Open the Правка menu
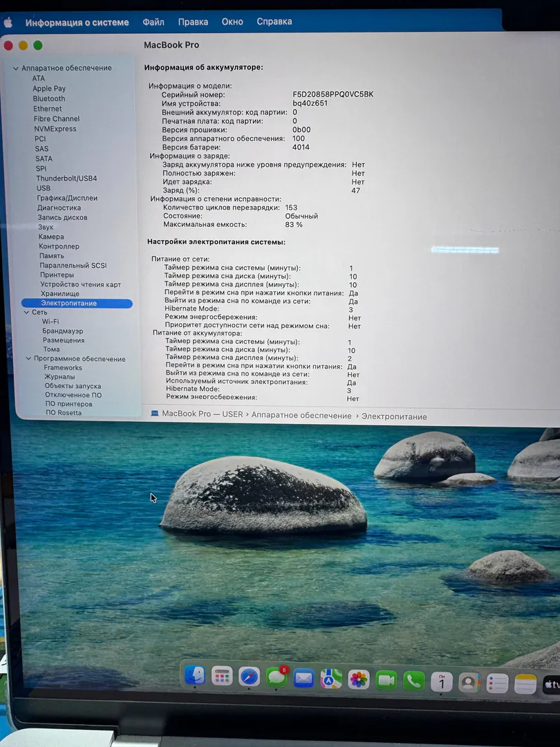The height and width of the screenshot is (747, 560). click(x=193, y=22)
